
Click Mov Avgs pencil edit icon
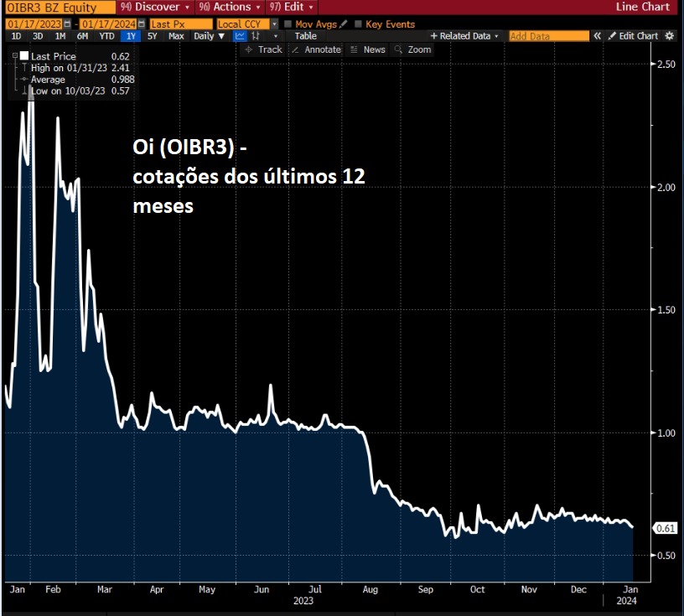344,24
